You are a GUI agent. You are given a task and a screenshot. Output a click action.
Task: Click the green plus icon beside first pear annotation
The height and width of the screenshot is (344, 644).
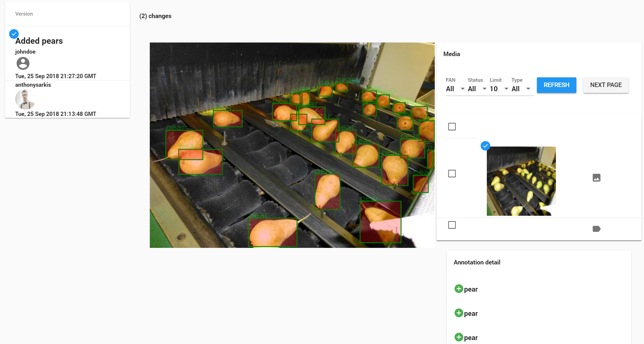click(x=459, y=289)
